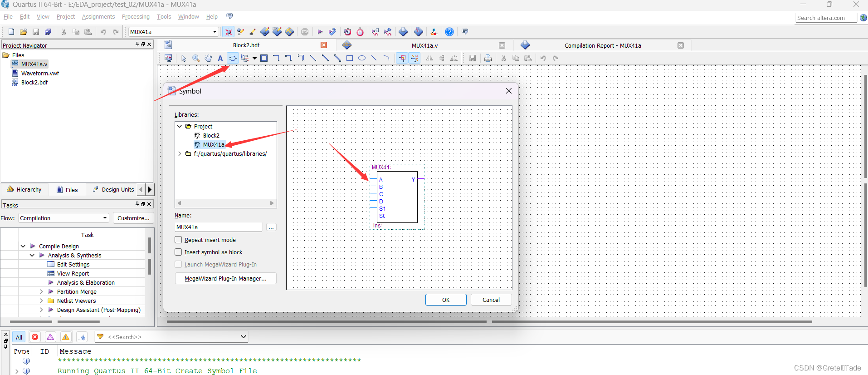Check Insert symbol as block
868x375 pixels.
[178, 252]
